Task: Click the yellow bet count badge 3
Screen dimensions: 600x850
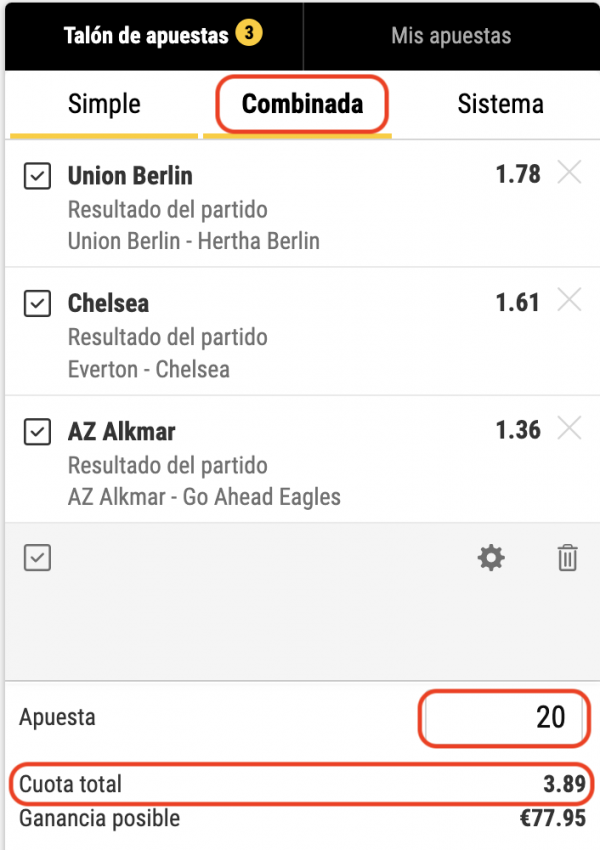Action: tap(249, 33)
